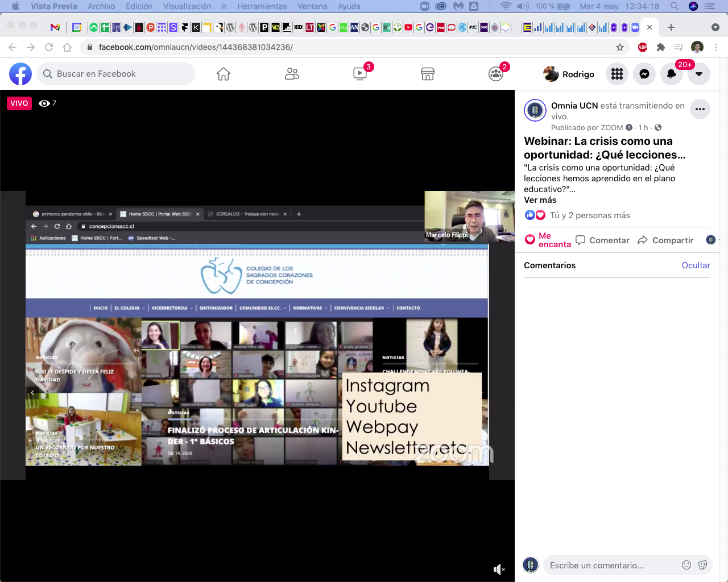Expand the description with Ver más
The width and height of the screenshot is (728, 582).
click(x=540, y=200)
